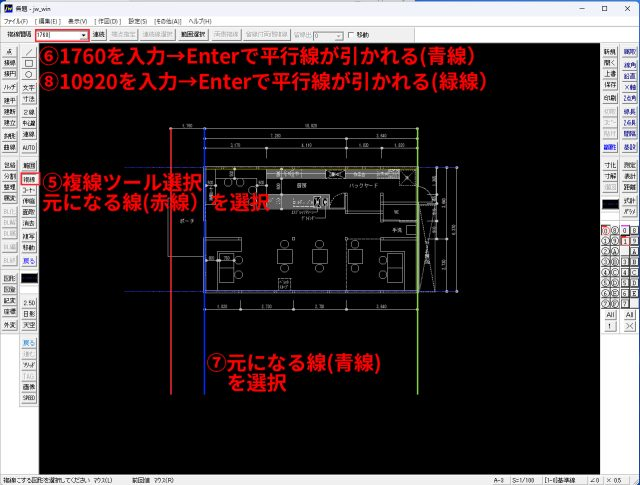Select the 寸法 dimension tool

click(30, 100)
